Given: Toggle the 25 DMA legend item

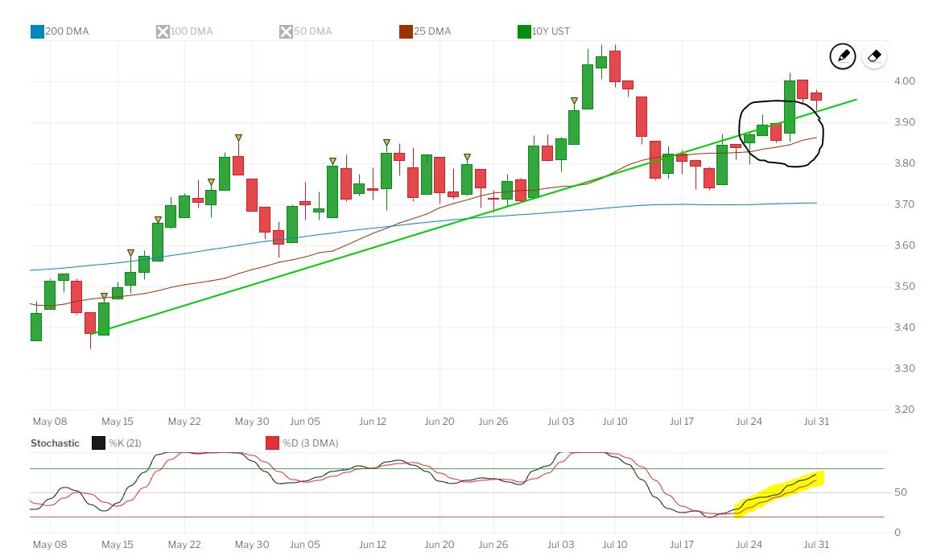Looking at the screenshot, I should point(425,31).
